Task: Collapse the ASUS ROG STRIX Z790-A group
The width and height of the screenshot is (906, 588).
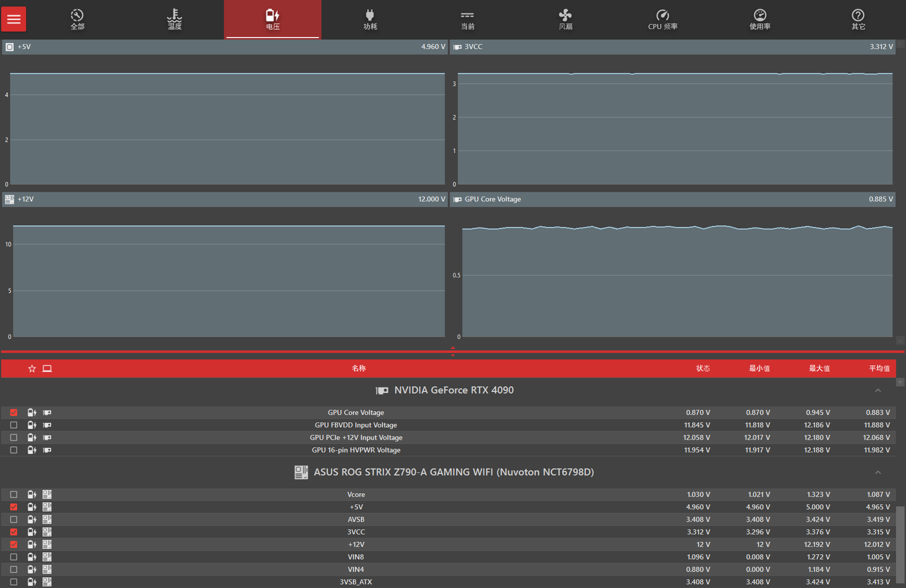Action: point(878,472)
